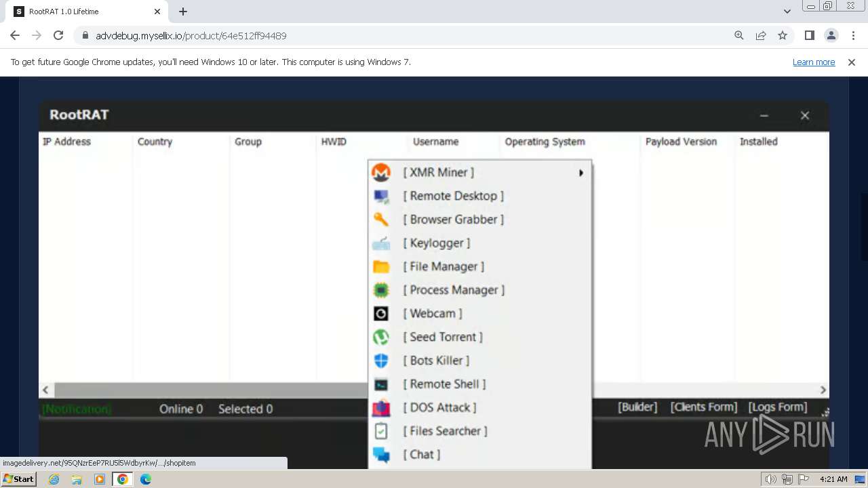Image resolution: width=868 pixels, height=488 pixels.
Task: Open the Chrome tab search dropdown
Action: tap(787, 12)
